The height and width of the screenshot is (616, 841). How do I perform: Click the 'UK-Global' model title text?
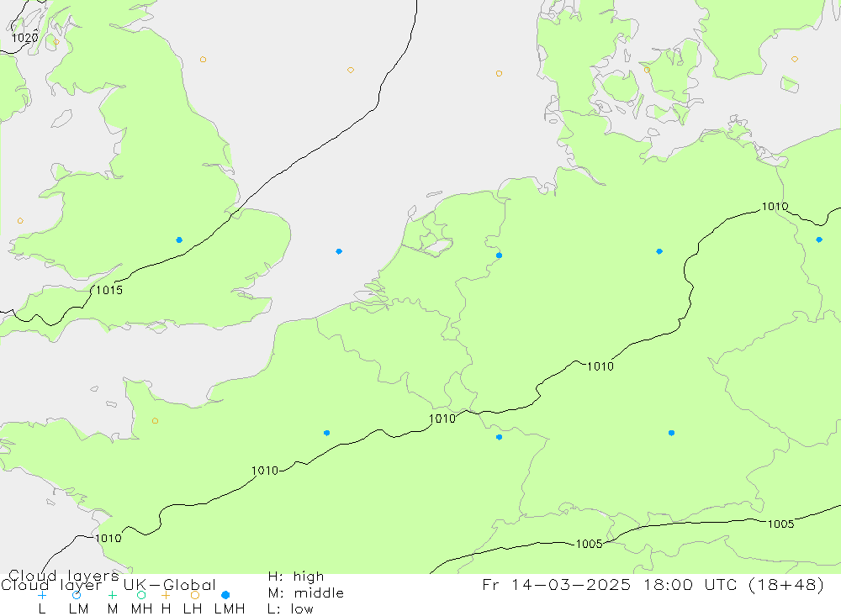(x=170, y=585)
